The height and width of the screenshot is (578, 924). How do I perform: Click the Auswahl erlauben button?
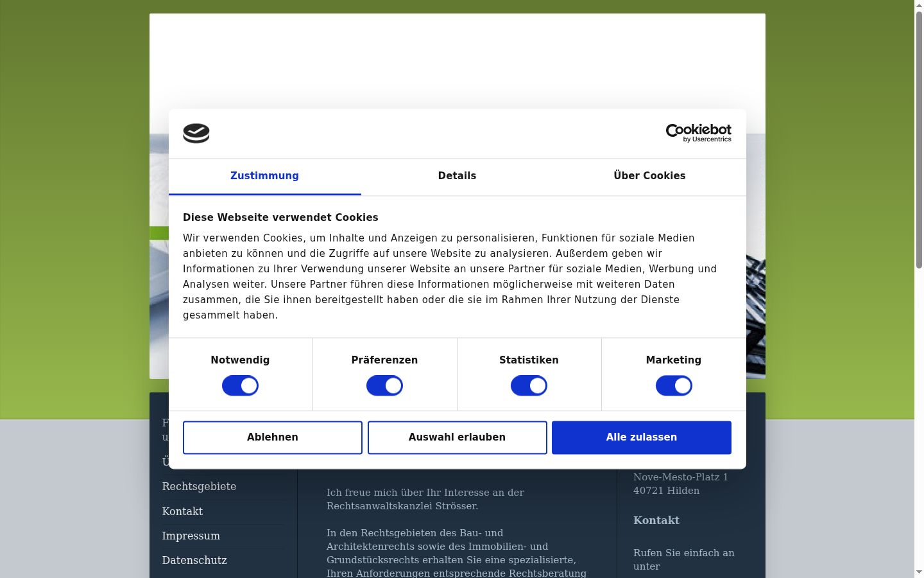[457, 437]
